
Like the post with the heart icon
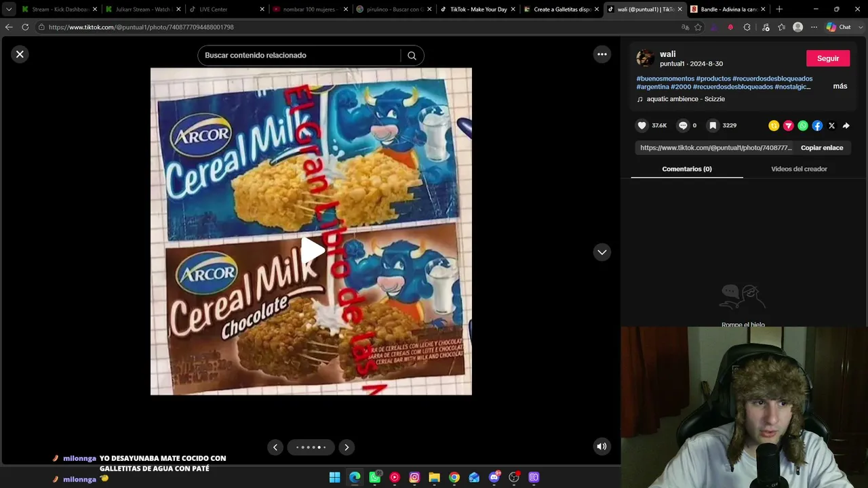(x=642, y=125)
